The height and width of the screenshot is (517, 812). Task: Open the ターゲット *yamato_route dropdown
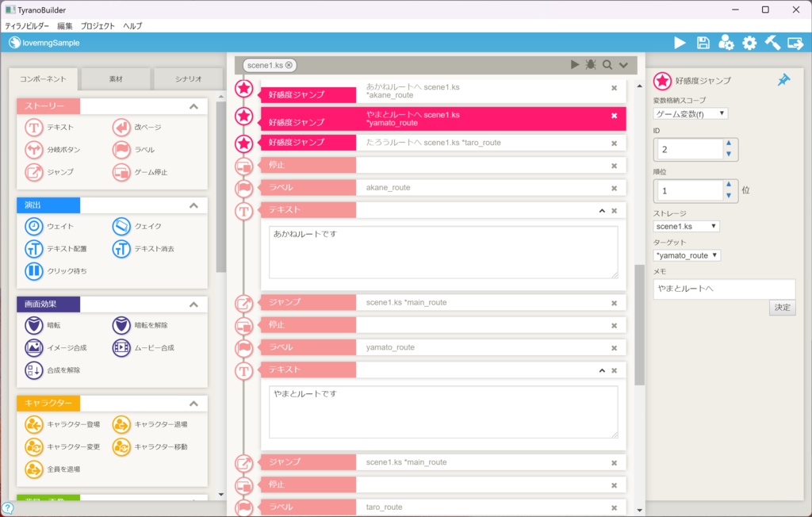click(x=687, y=255)
